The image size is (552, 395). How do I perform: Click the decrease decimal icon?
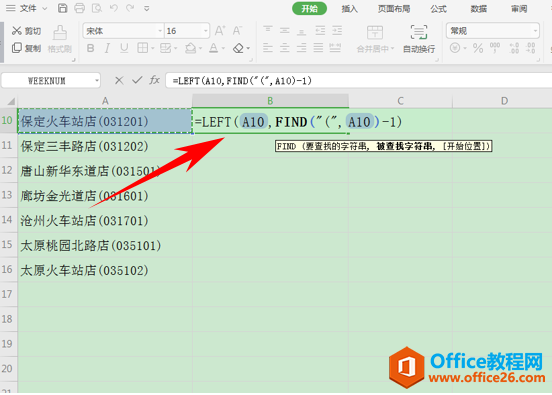[531, 48]
